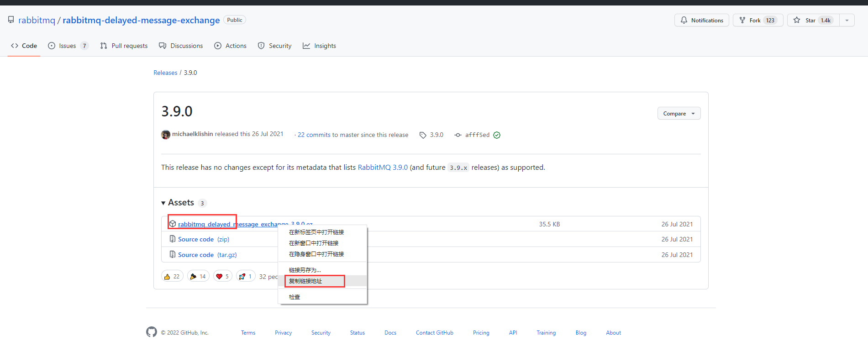The image size is (868, 346).
Task: Download Source code (tar.gz)
Action: click(x=207, y=255)
